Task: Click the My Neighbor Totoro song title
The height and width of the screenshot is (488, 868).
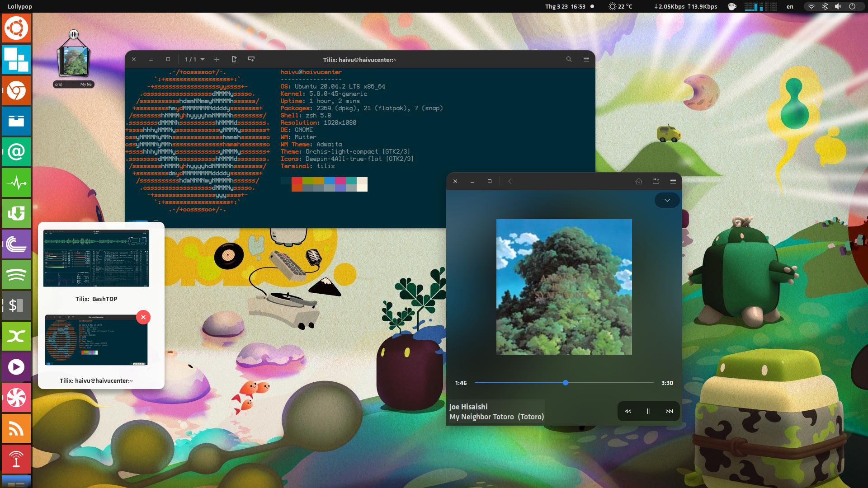Action: coord(497,417)
